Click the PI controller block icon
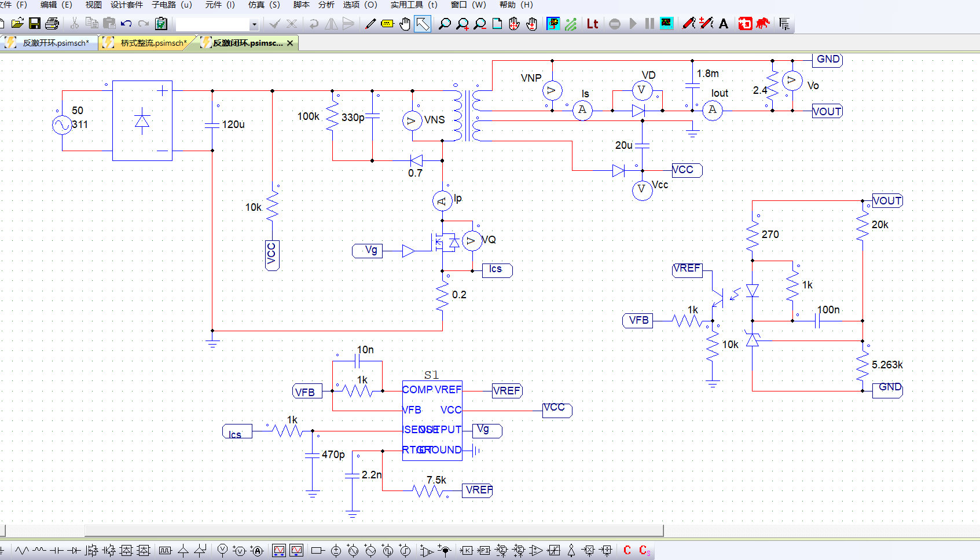This screenshot has width=980, height=560. (484, 550)
